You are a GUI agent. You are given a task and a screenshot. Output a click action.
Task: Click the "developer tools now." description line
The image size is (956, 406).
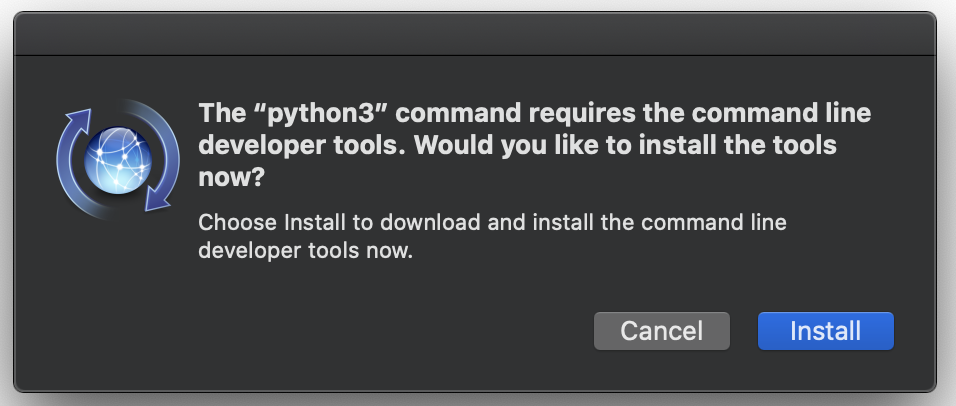(306, 251)
